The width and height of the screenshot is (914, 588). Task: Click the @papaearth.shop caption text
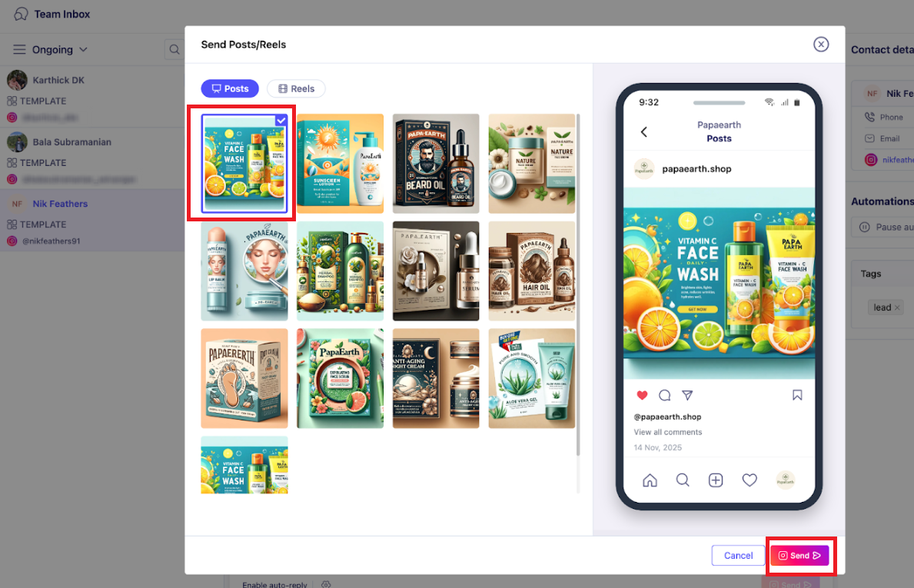click(667, 417)
